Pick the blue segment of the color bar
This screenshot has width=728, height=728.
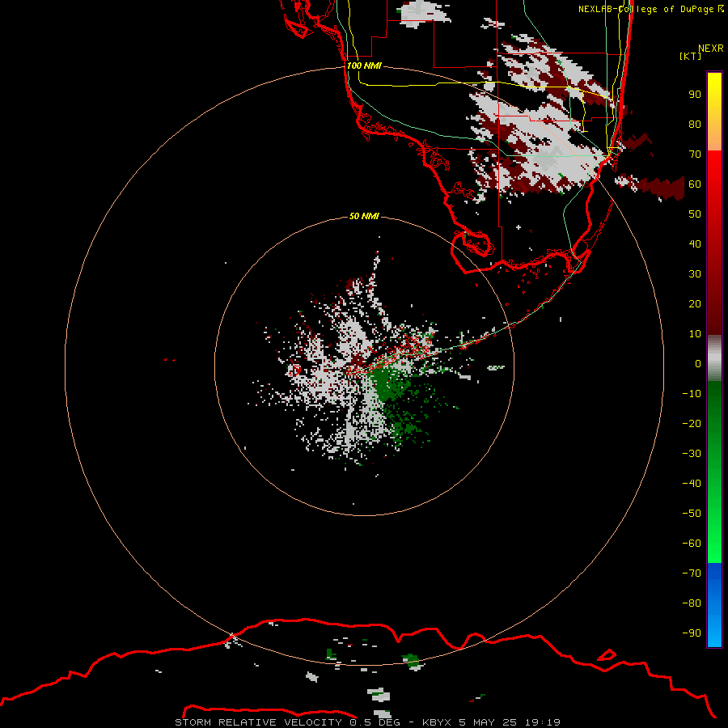[x=714, y=604]
